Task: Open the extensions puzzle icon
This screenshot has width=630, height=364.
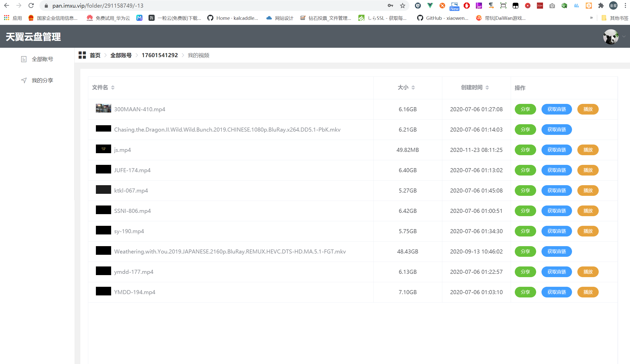Action: (601, 6)
